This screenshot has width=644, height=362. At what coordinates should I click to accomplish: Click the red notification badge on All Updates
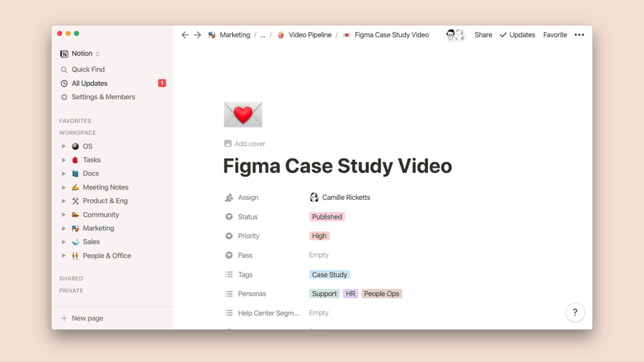point(162,83)
